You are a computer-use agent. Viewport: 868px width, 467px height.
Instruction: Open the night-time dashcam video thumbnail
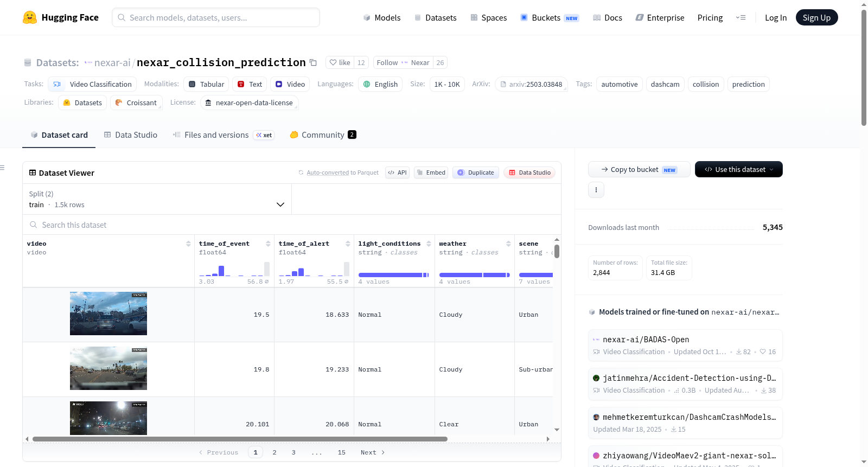point(108,418)
